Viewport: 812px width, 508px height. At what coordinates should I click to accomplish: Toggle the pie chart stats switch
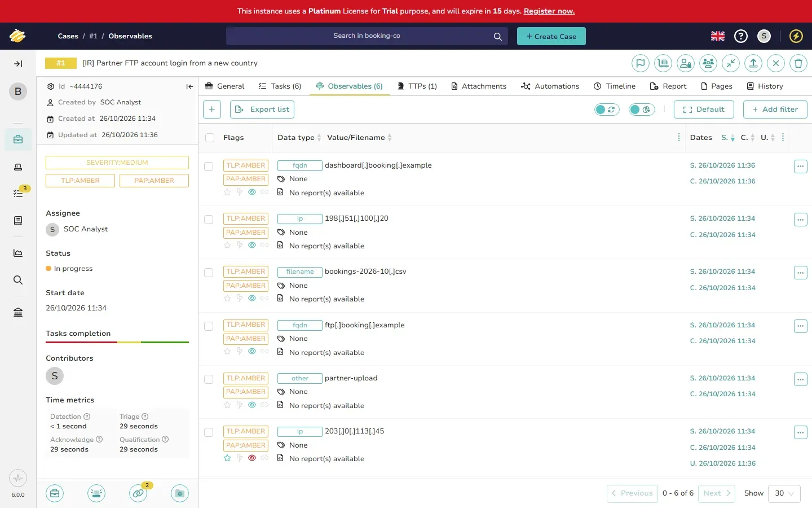pyautogui.click(x=642, y=110)
